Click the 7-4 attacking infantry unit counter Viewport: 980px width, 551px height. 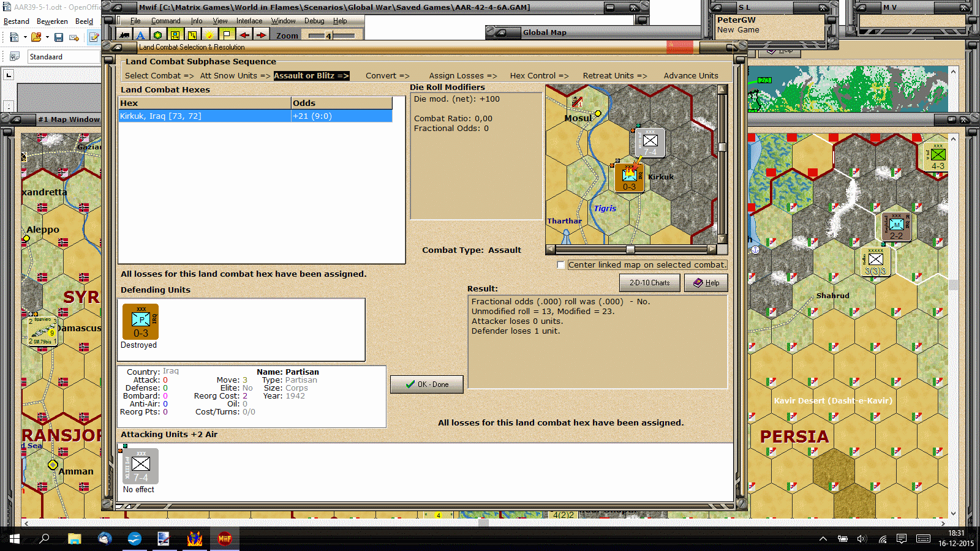point(141,466)
